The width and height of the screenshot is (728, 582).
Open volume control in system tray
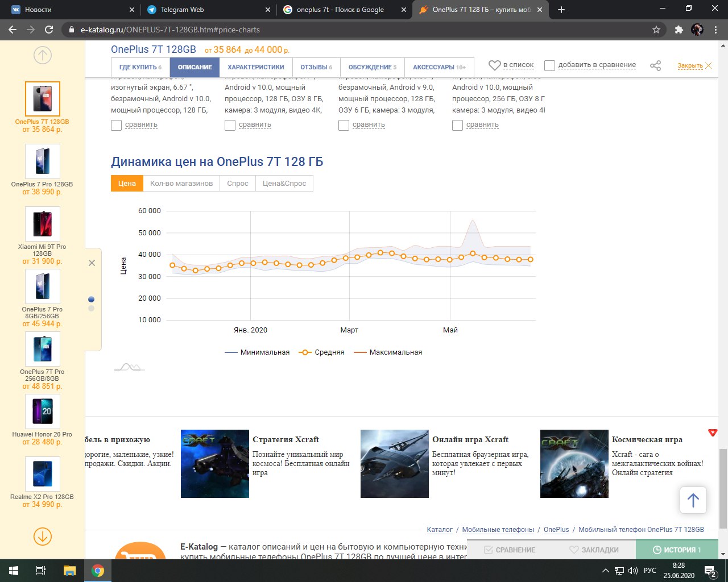coord(633,571)
